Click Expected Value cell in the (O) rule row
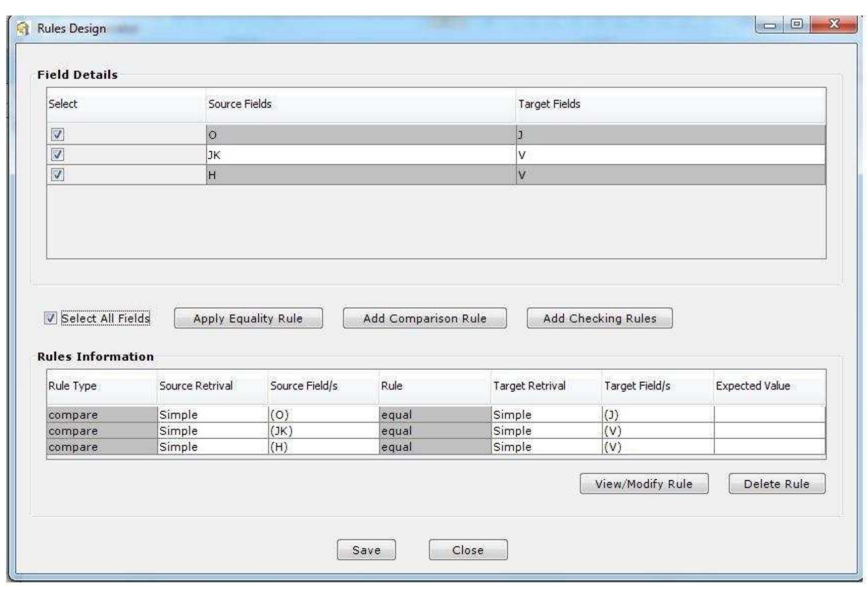This screenshot has height=590, width=868. (x=770, y=414)
